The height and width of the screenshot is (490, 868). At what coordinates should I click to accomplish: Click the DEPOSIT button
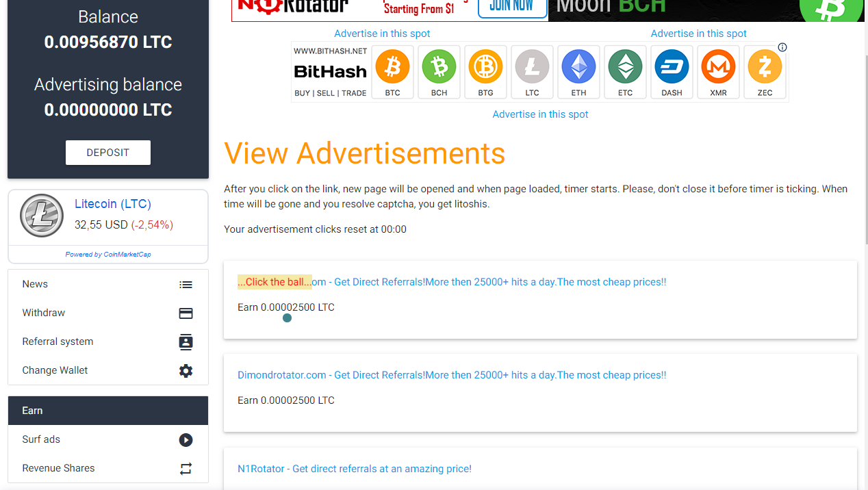108,153
